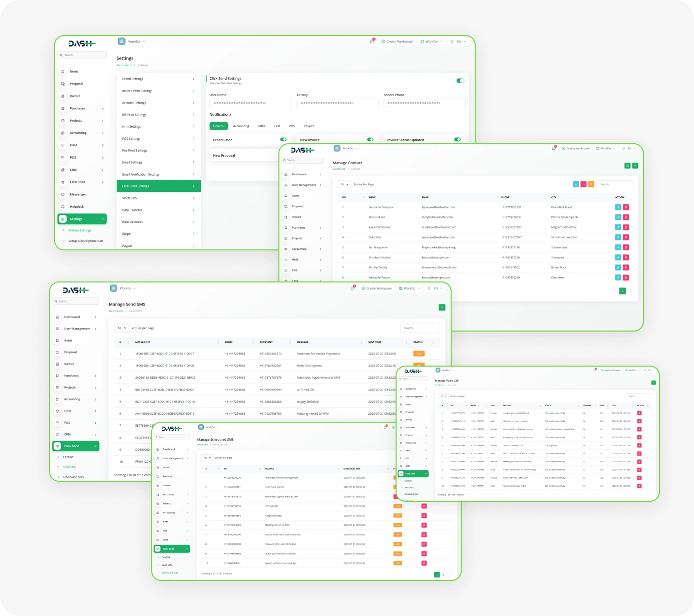The width and height of the screenshot is (694, 616).
Task: Click green add button on Manage Voice Call
Action: (653, 383)
